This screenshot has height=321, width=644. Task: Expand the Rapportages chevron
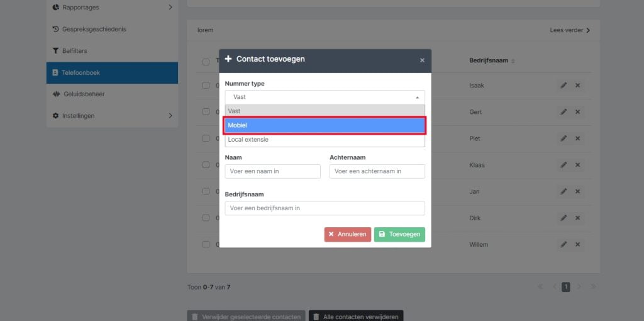(170, 8)
